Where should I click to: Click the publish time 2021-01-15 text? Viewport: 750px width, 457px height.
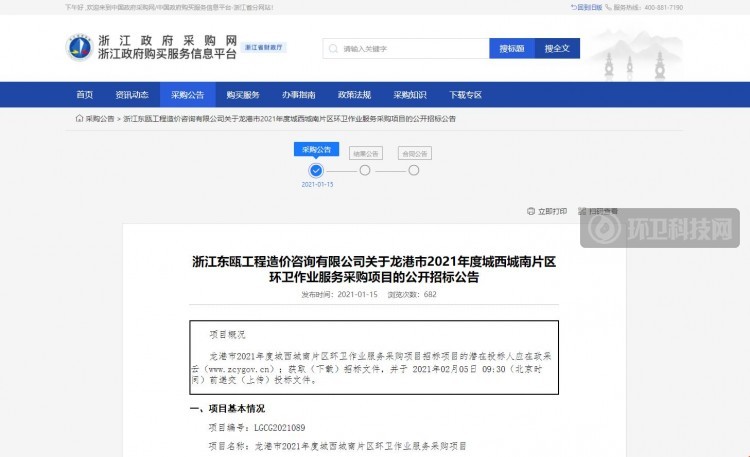click(340, 294)
